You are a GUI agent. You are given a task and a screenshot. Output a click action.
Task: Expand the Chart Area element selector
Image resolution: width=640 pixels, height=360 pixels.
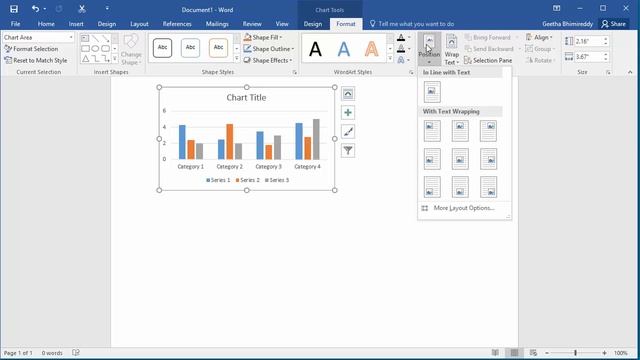pyautogui.click(x=71, y=37)
